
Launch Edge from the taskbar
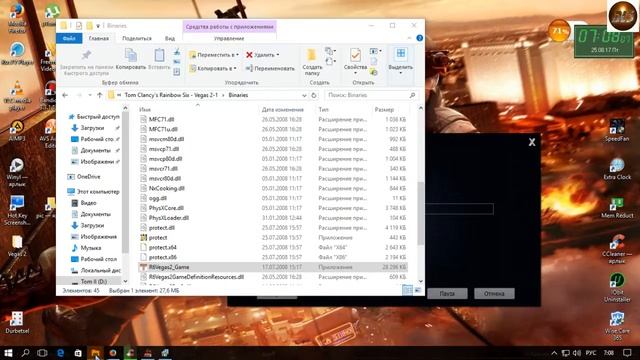(x=60, y=353)
